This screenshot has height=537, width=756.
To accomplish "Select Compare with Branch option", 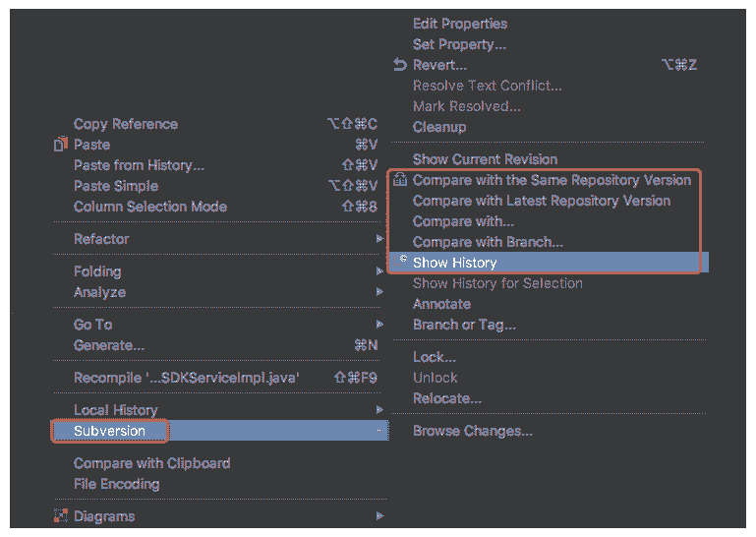I will click(x=488, y=242).
